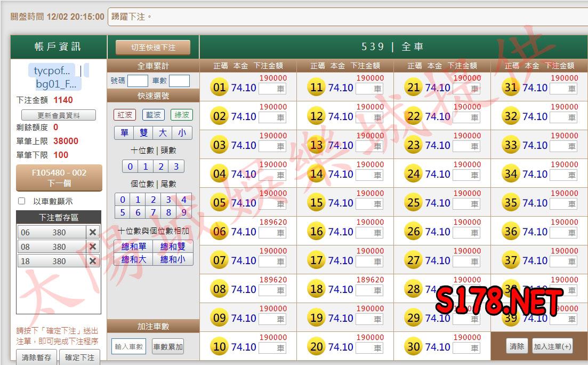The width and height of the screenshot is (588, 365).
Task: Toggle the 單 odd quick select
Action: coord(124,133)
